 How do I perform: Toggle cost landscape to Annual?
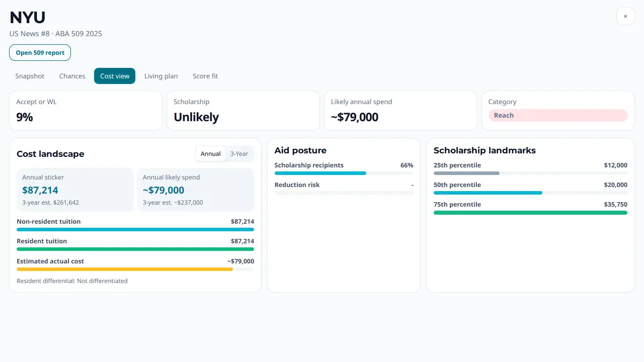pyautogui.click(x=210, y=154)
